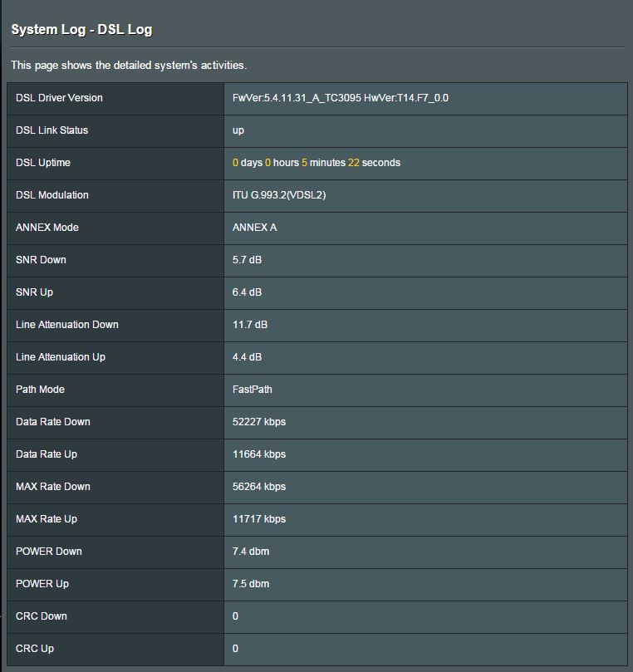633x672 pixels.
Task: Click the 'System Log - DSL Log' heading
Action: (81, 30)
